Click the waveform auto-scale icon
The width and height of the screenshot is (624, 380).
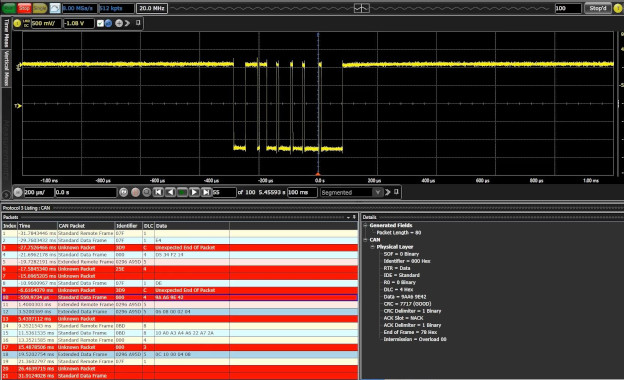click(x=55, y=8)
